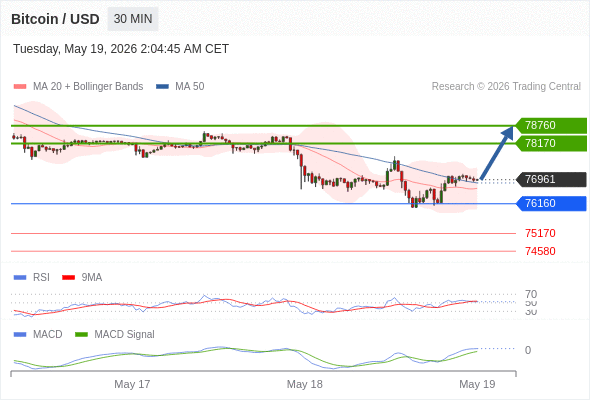This screenshot has width=590, height=400.
Task: Click the May 19 date axis label
Action: pyautogui.click(x=477, y=384)
